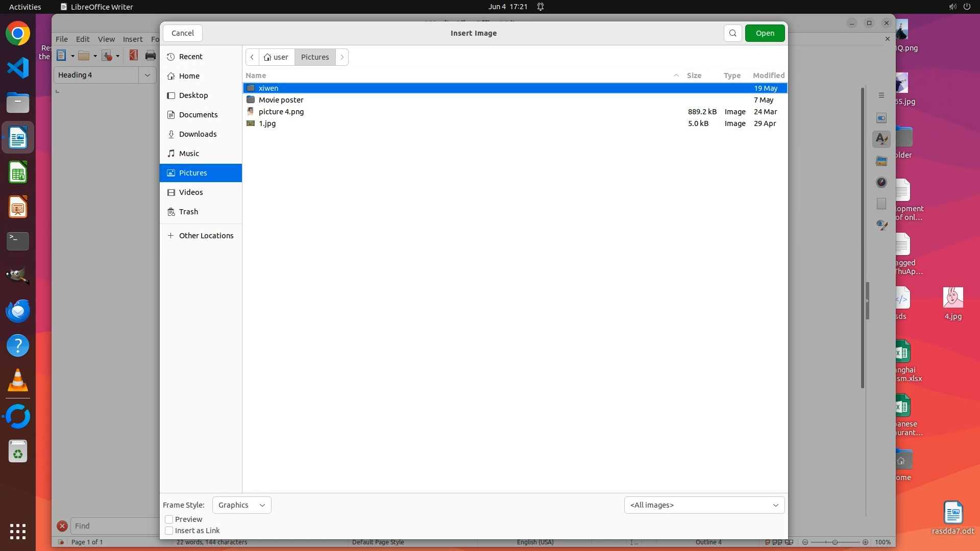Click the Downloads sidebar entry

[x=198, y=134]
